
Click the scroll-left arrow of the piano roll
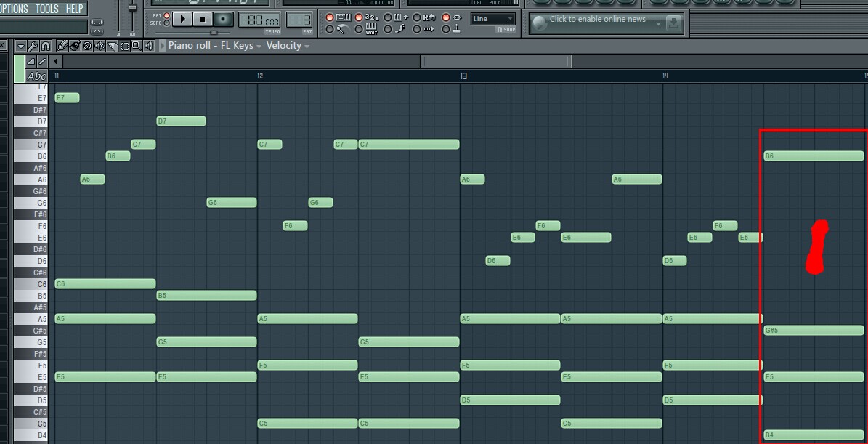[55, 62]
